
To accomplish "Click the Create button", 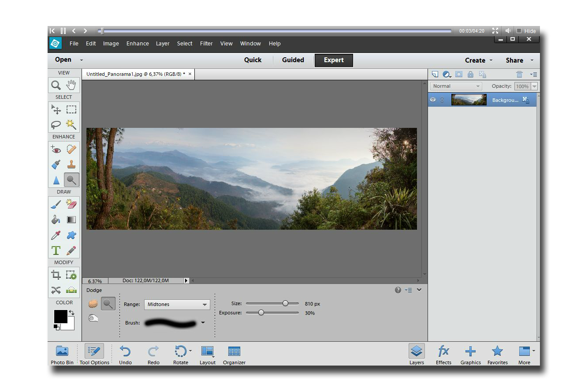I will pos(478,60).
